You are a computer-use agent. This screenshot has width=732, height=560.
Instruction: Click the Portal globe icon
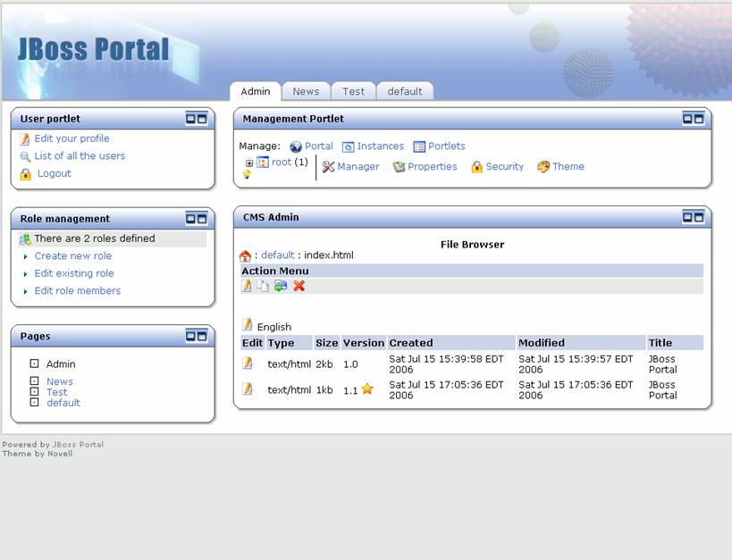[296, 147]
